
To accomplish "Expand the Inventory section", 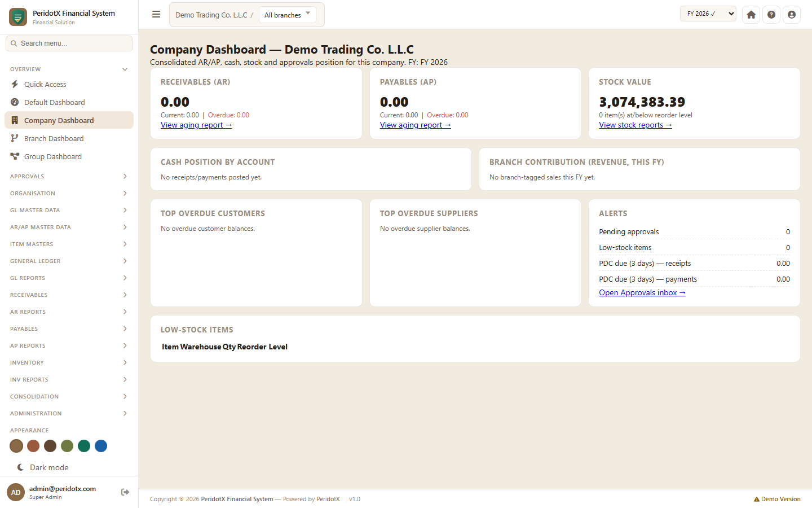I will click(x=69, y=362).
